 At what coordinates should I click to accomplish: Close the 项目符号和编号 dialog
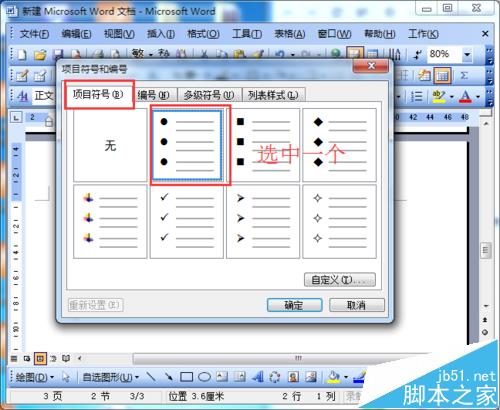[x=371, y=66]
